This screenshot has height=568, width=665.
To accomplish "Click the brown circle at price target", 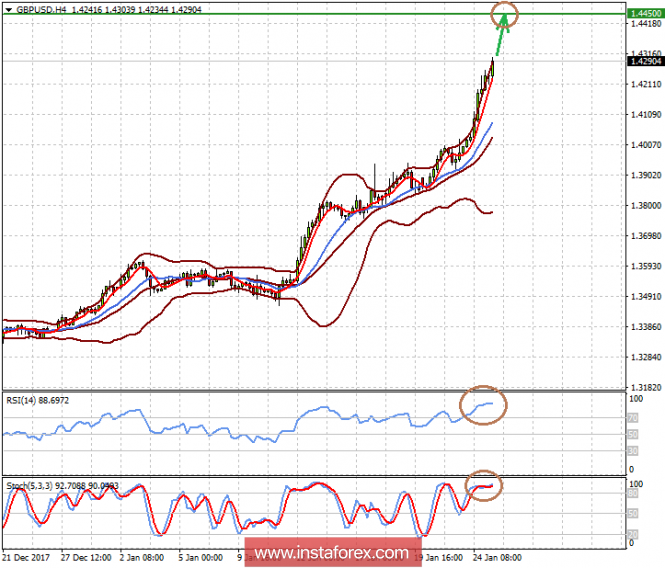I will pos(506,14).
